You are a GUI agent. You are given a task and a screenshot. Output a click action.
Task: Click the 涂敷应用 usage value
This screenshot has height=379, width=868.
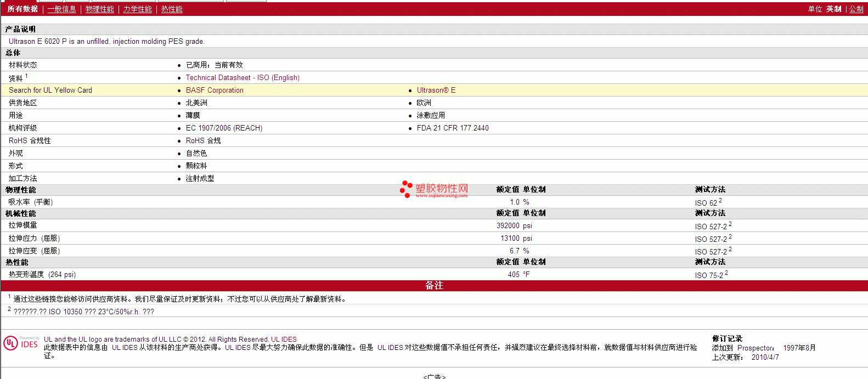coord(431,116)
